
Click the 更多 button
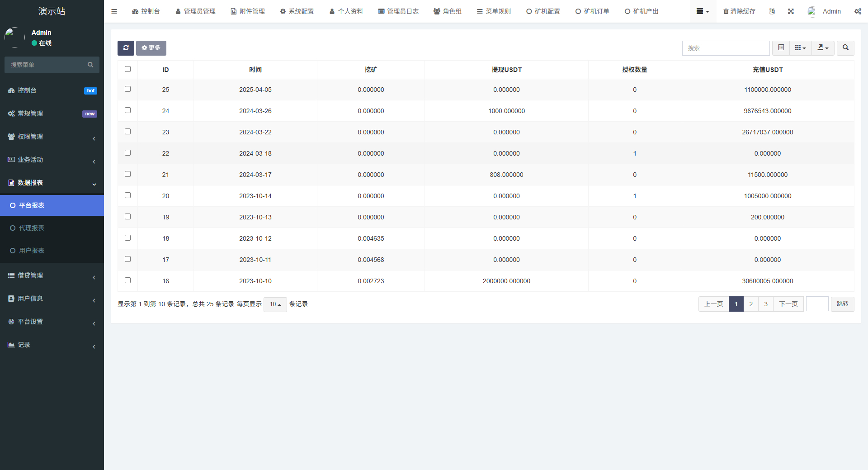pos(151,48)
